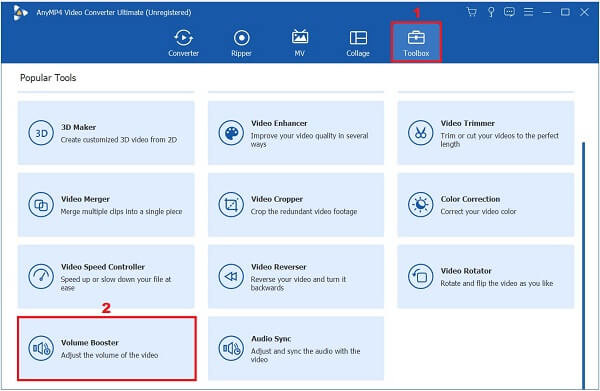
Task: Maximize the AnyMP4 window
Action: 565,12
